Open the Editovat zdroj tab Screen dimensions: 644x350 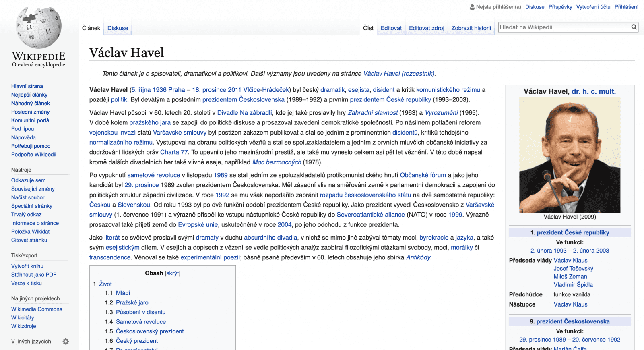(427, 28)
